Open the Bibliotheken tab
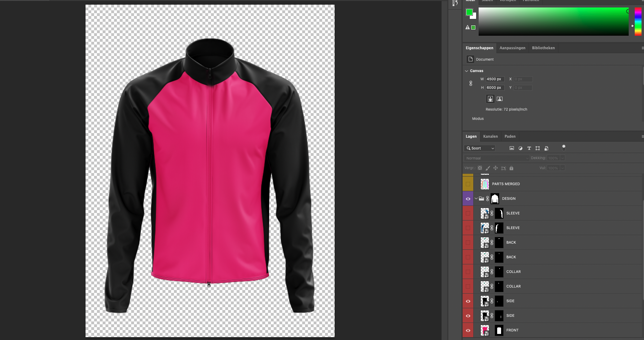 point(543,47)
